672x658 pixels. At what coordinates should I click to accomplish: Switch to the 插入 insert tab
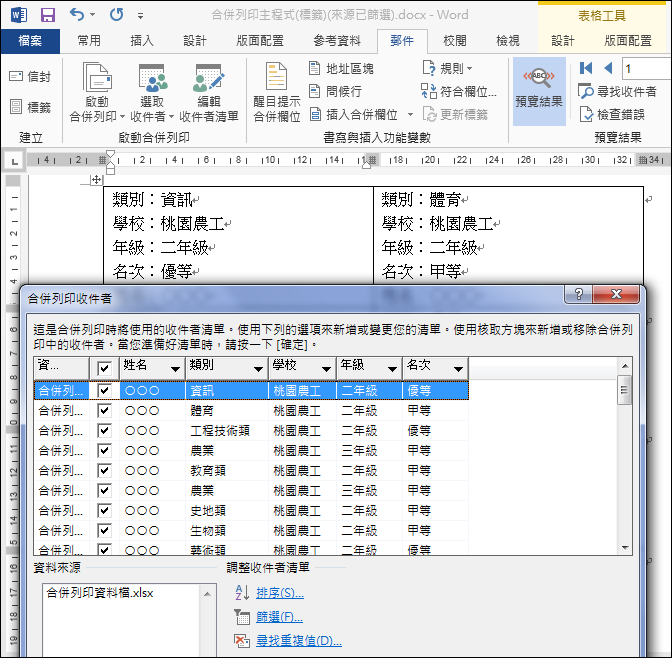142,41
